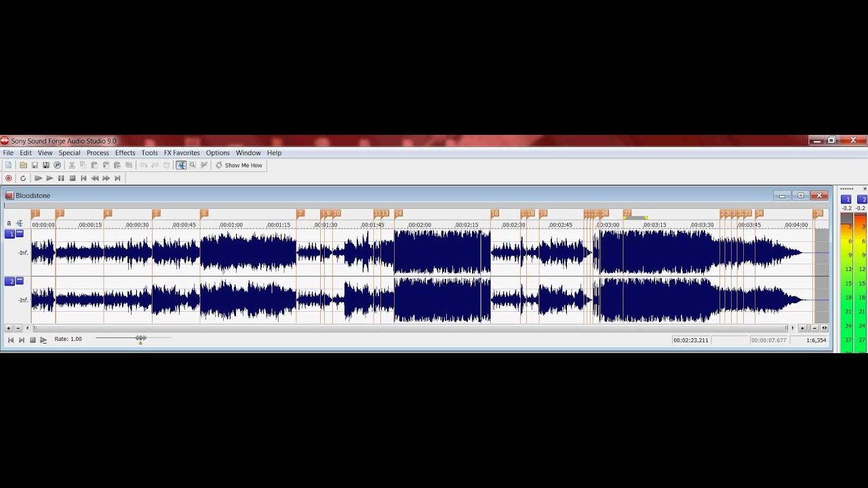This screenshot has width=868, height=488.
Task: Open the Edit menu
Action: point(26,153)
